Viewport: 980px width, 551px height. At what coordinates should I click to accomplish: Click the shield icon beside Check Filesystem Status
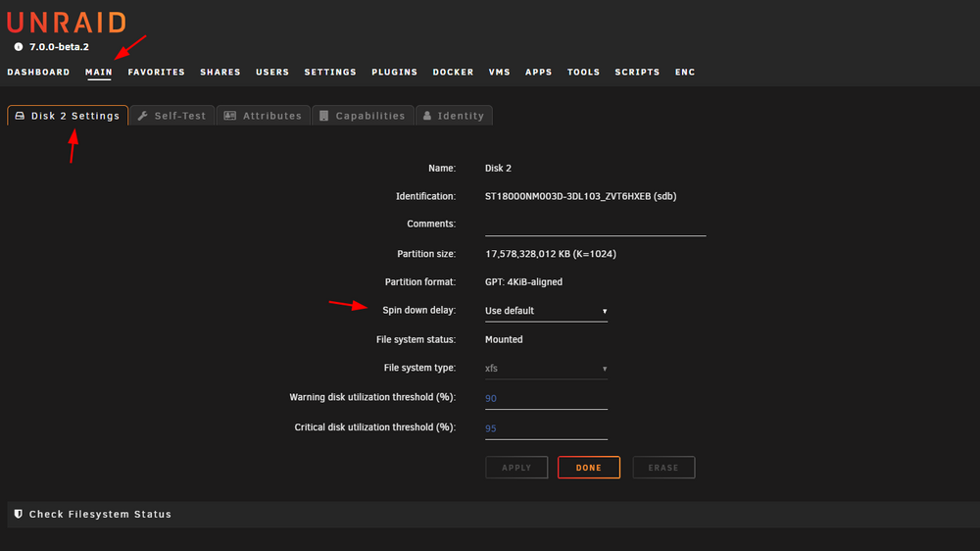click(18, 514)
